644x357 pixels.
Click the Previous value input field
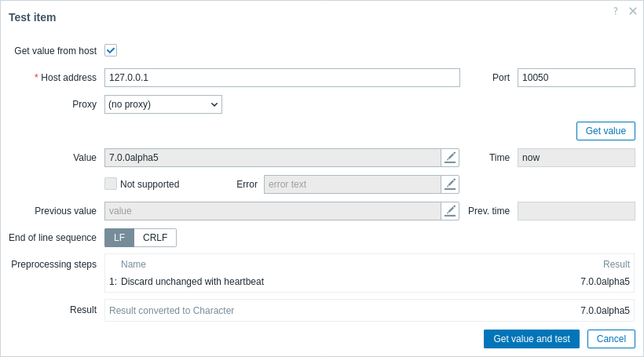click(x=273, y=211)
